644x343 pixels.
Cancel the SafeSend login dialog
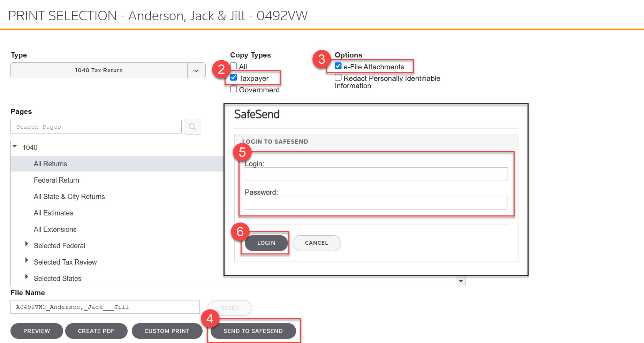(x=316, y=243)
